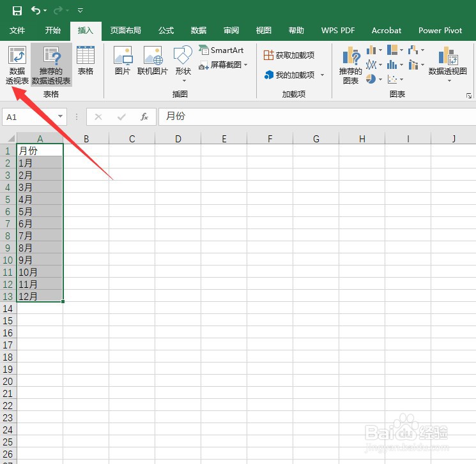Switch to the 页面布局 tab
The width and height of the screenshot is (476, 464).
(126, 31)
